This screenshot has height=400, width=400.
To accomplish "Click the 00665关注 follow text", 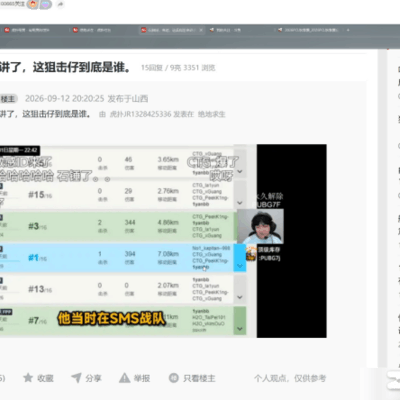I will coord(12,4).
